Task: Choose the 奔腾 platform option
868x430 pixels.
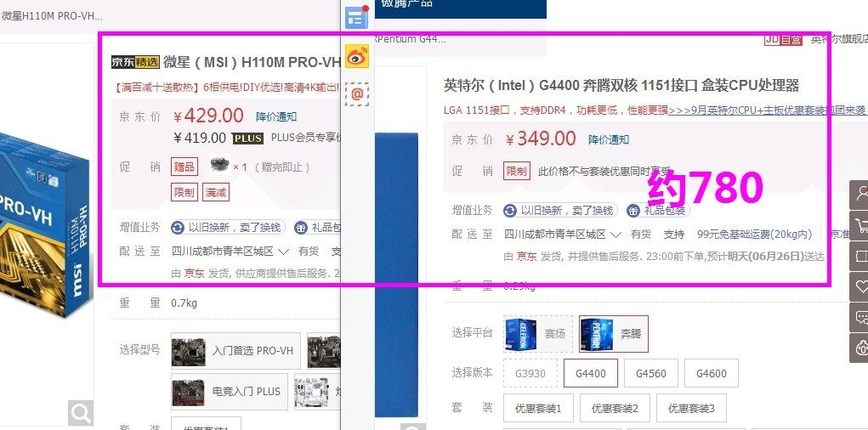Action: [613, 334]
